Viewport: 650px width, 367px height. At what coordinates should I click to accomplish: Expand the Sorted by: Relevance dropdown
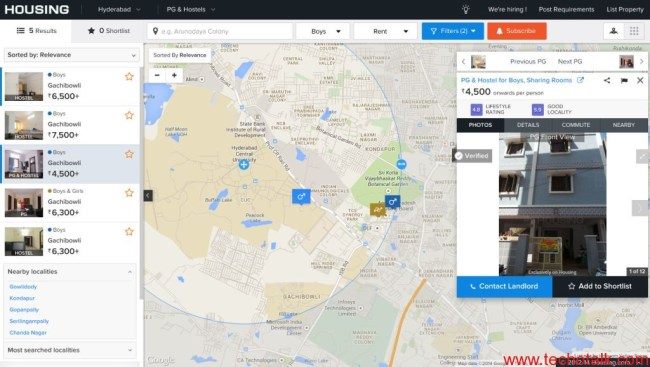pos(71,55)
